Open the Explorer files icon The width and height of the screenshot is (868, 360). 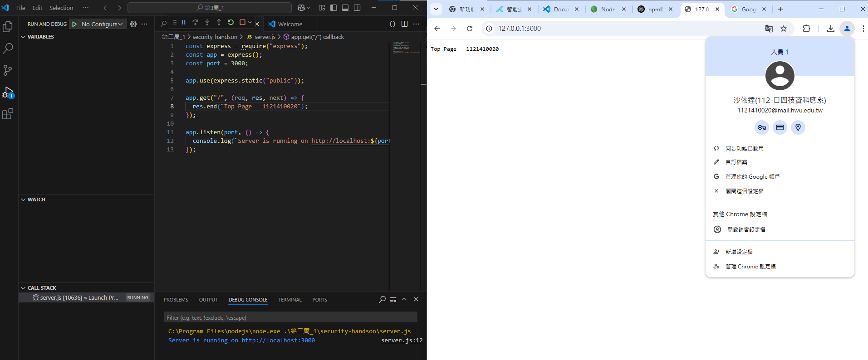click(8, 27)
